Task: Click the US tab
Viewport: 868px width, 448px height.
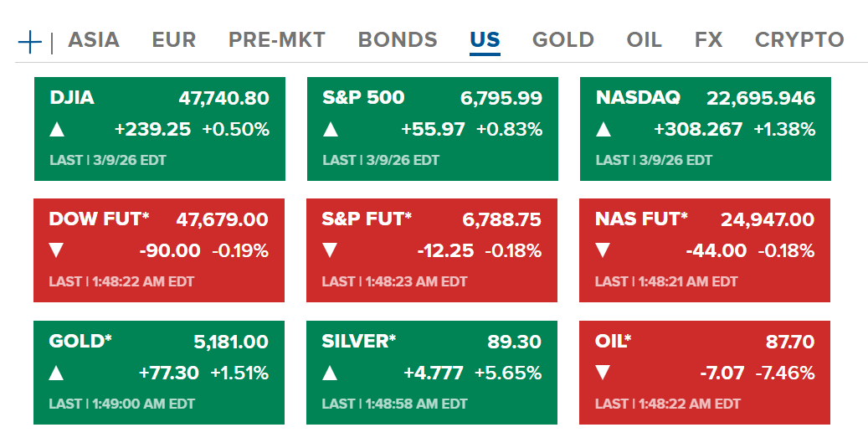Action: [x=485, y=39]
